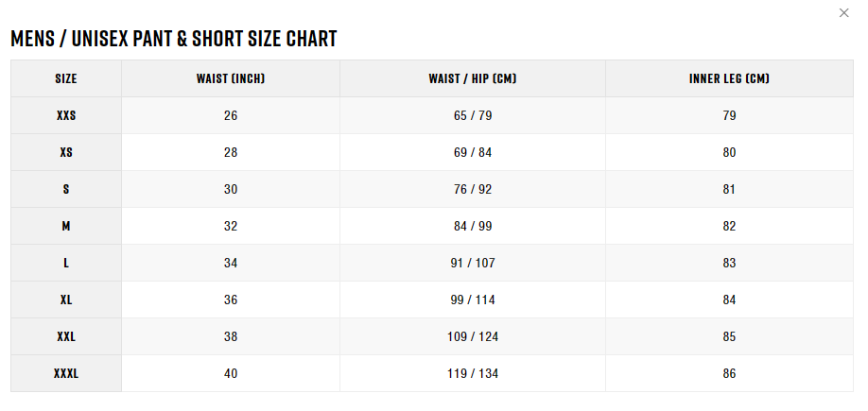
Task: Click the SIZE column header
Action: (x=66, y=78)
